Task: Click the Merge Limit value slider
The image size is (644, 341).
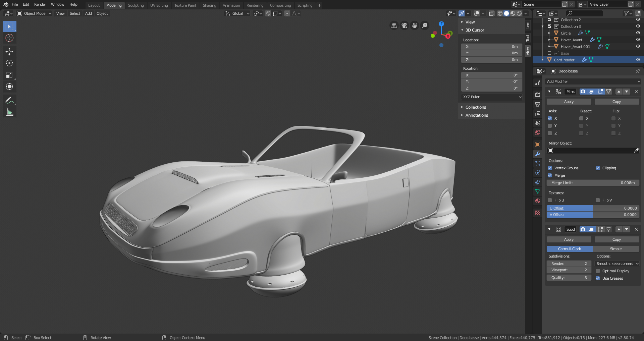Action: (593, 183)
